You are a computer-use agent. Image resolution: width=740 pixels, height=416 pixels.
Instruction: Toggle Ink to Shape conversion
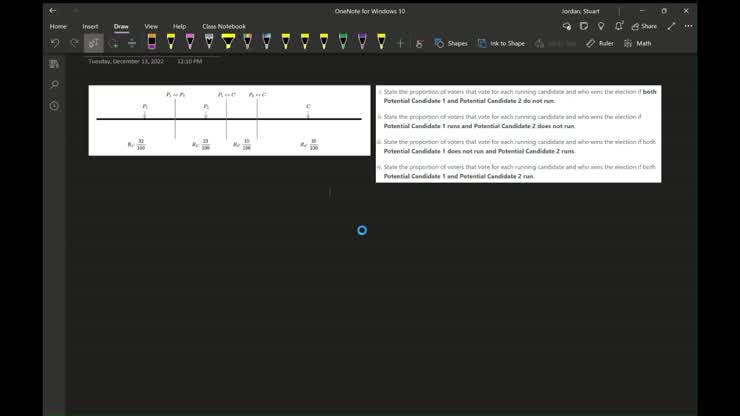pyautogui.click(x=501, y=43)
